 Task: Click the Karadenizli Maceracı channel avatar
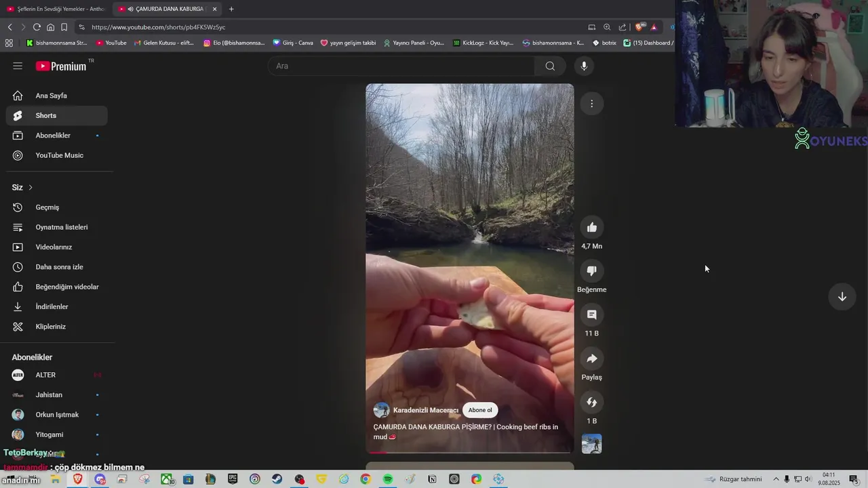click(x=382, y=410)
